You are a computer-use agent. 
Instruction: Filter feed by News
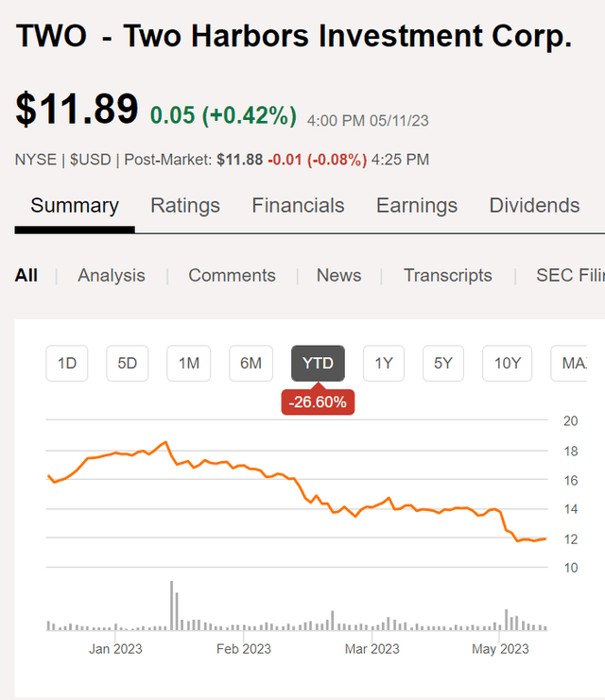338,276
